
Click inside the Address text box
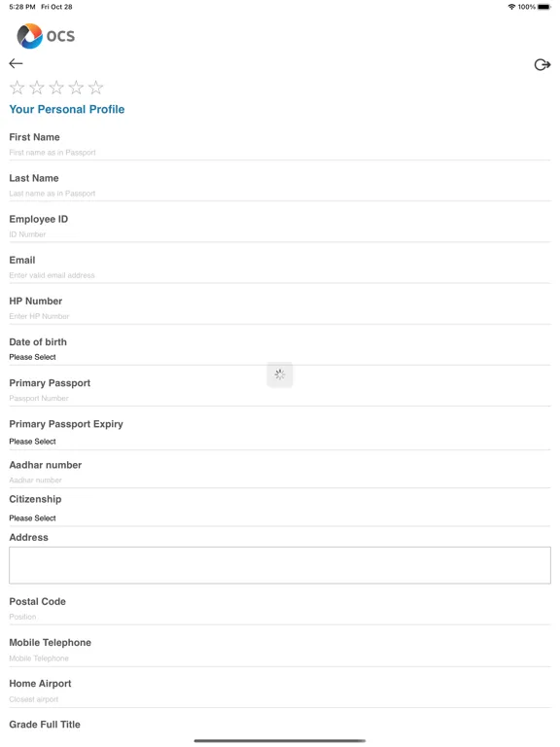280,565
